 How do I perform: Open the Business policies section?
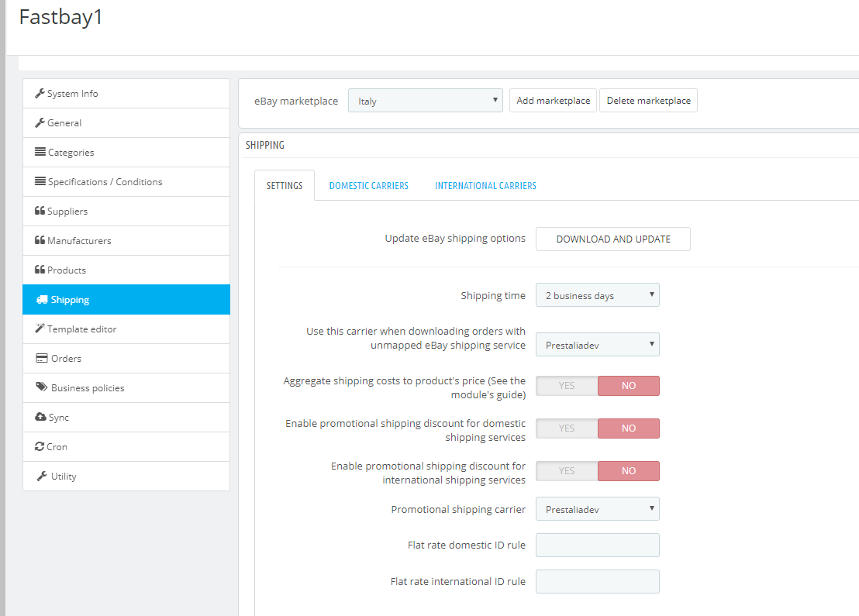pos(126,387)
